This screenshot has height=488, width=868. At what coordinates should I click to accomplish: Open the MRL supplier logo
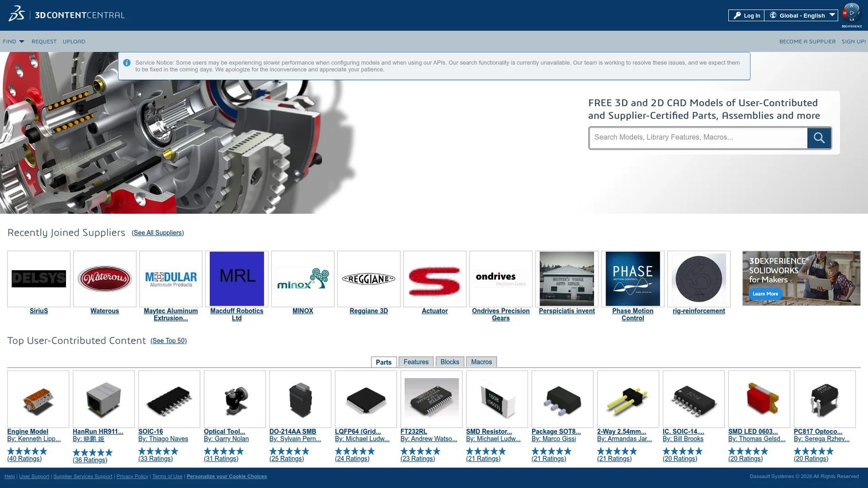click(x=237, y=279)
